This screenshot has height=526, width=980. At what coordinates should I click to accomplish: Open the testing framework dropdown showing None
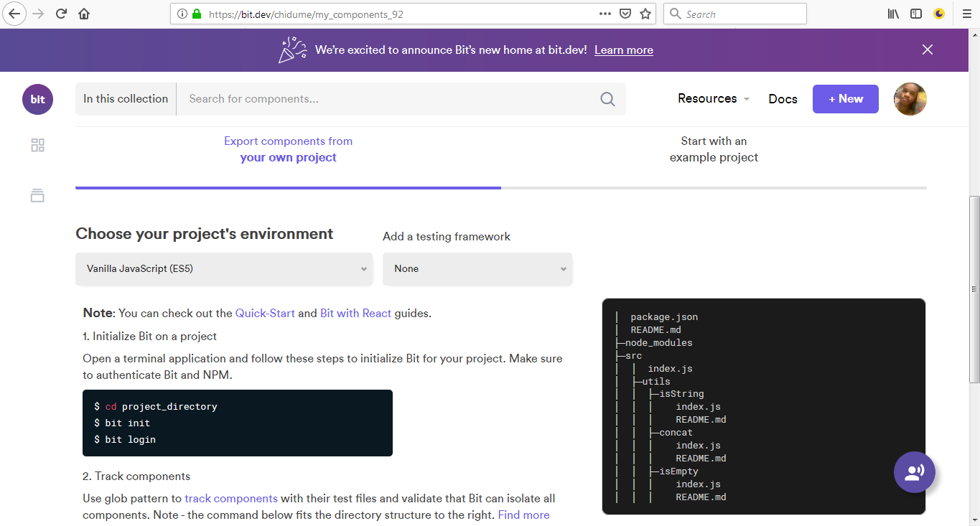477,268
